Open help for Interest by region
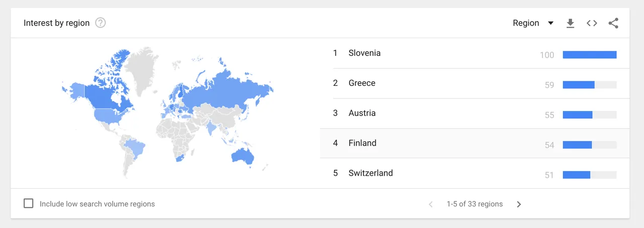Screen dimensions: 644x228 click(101, 23)
